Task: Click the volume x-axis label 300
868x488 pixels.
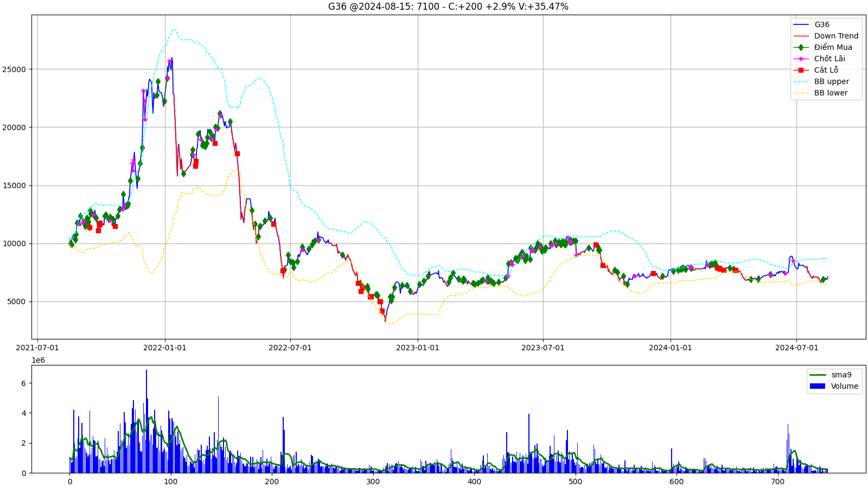Action: tap(373, 481)
